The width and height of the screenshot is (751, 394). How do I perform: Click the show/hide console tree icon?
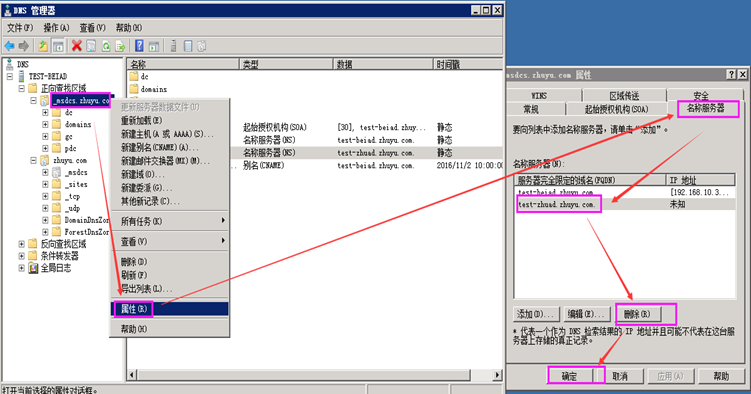point(58,46)
